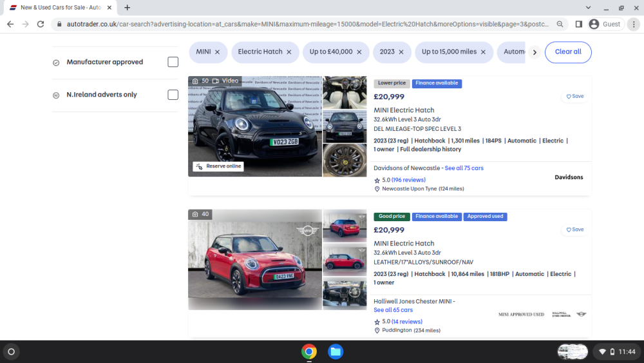The image size is (644, 363).
Task: Open the ChromeOS launcher
Action: click(12, 352)
